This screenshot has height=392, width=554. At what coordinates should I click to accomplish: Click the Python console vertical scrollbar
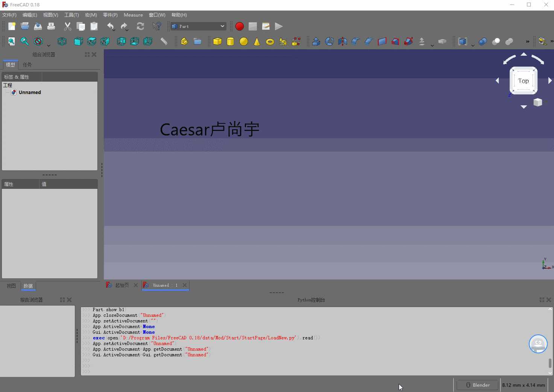tap(550, 363)
